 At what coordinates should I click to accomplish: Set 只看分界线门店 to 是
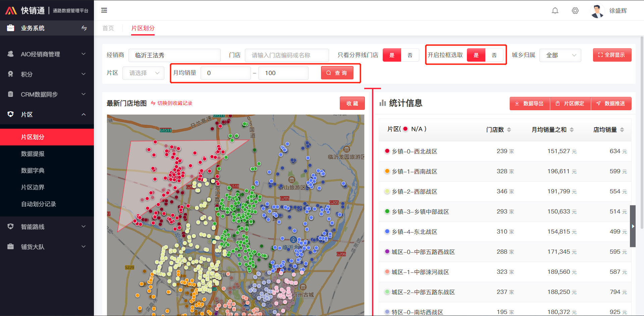(x=392, y=55)
